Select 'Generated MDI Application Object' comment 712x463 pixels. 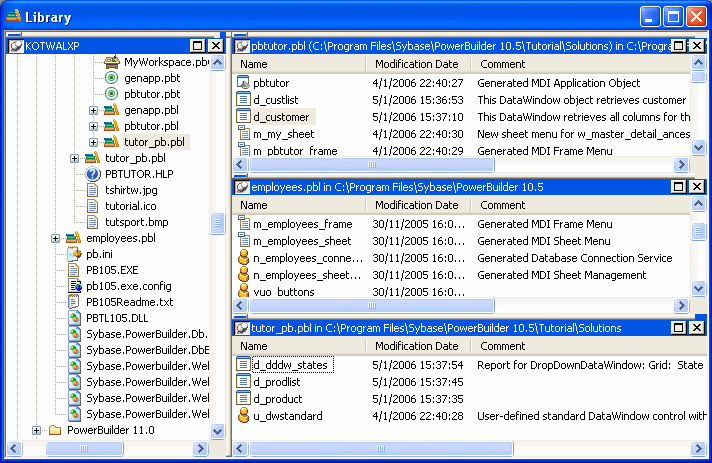pos(559,83)
